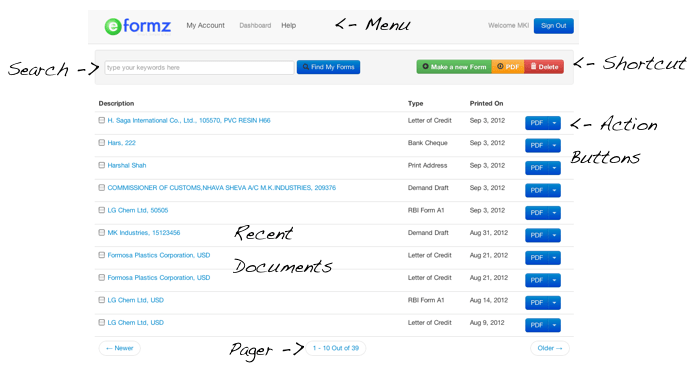
Task: Tick checkbox for Hars, 222 row
Action: [102, 143]
